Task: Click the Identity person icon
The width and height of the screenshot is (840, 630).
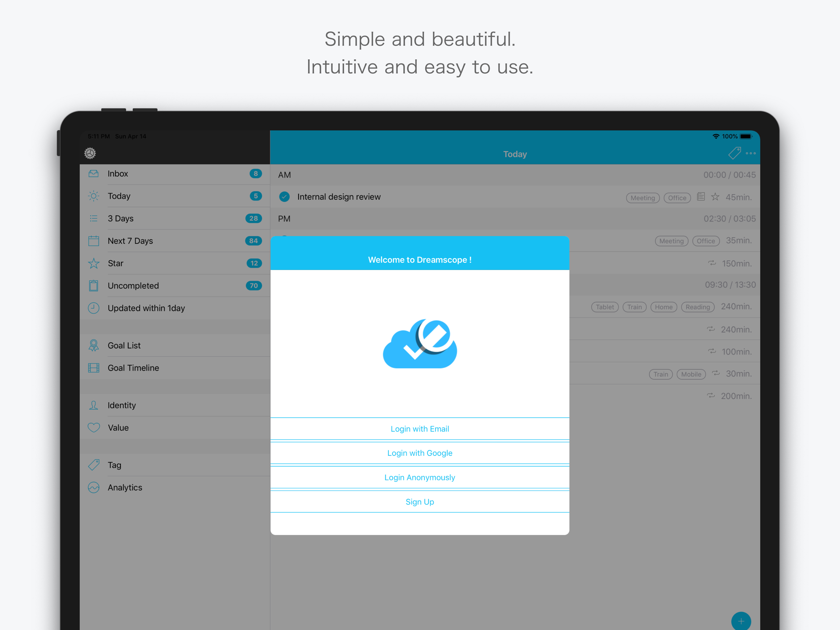Action: (93, 405)
